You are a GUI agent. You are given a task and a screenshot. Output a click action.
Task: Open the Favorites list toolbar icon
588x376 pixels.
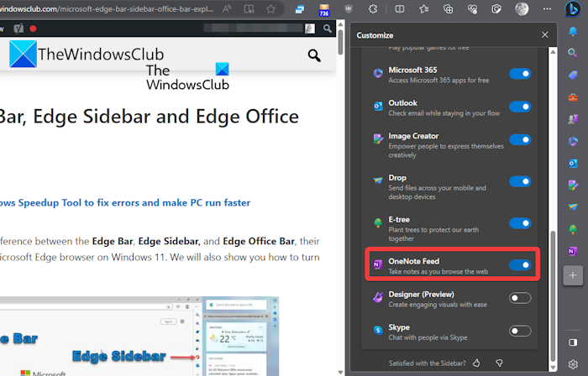(x=423, y=9)
